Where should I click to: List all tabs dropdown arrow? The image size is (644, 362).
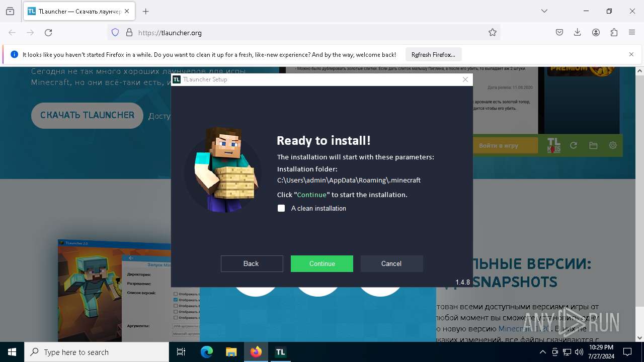click(544, 11)
